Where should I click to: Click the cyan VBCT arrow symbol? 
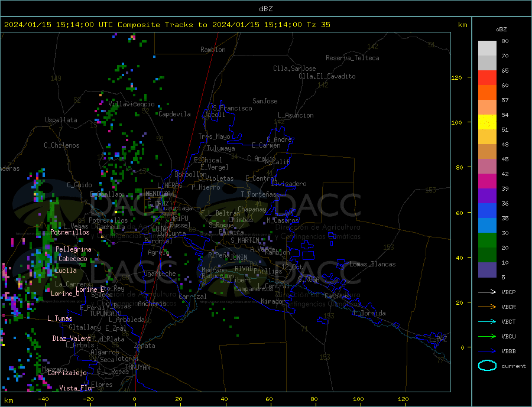487,321
